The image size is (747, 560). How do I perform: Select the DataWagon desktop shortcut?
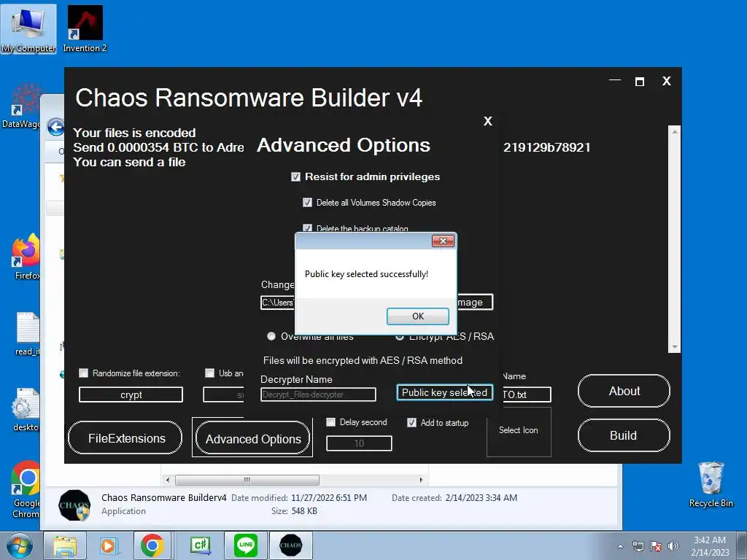[21, 106]
